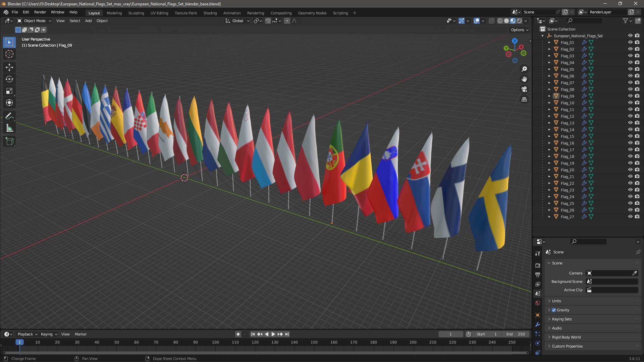Hide European_National_Flags_Set collection
The image size is (644, 362).
click(630, 36)
